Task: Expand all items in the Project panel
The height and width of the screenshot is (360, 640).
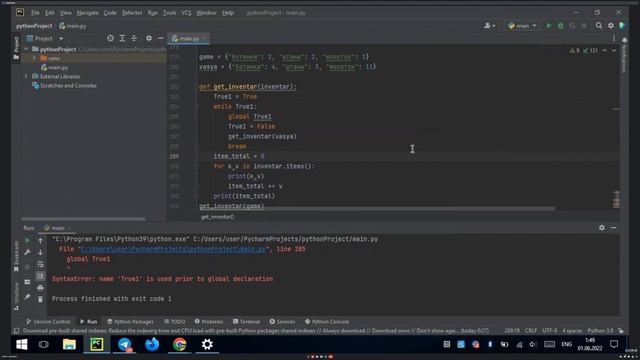Action: click(x=122, y=38)
